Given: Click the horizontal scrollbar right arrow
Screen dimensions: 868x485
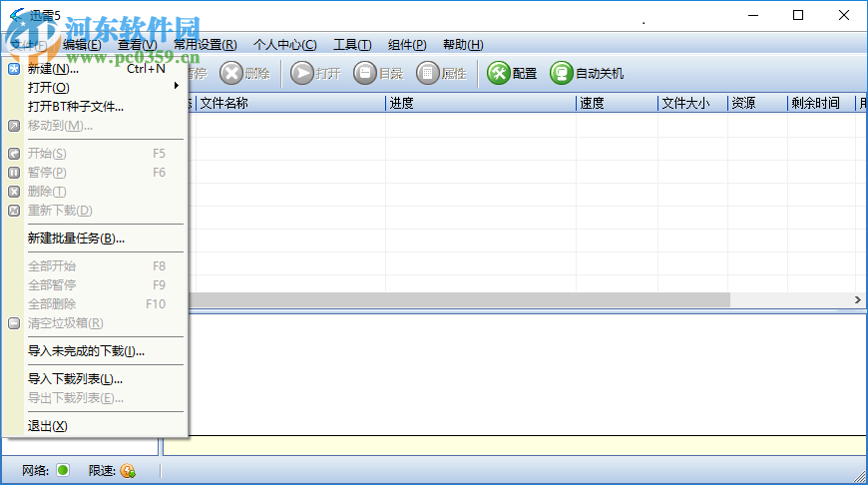Looking at the screenshot, I should click(x=857, y=299).
